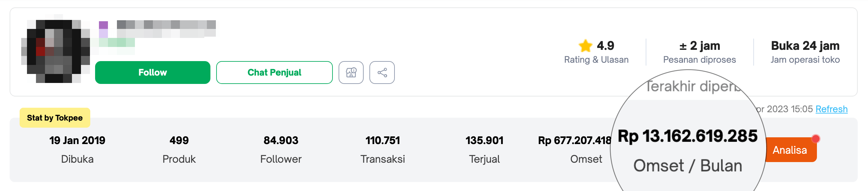Click the green Follow button
868x191 pixels.
[x=153, y=72]
